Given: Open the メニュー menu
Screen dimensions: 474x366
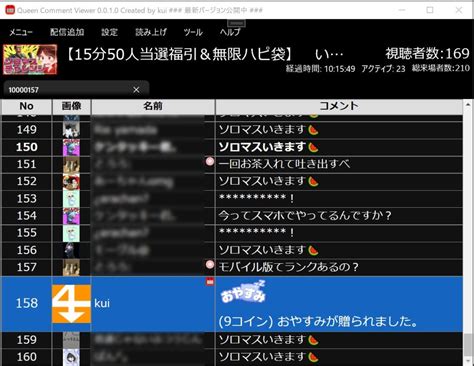Looking at the screenshot, I should point(21,32).
